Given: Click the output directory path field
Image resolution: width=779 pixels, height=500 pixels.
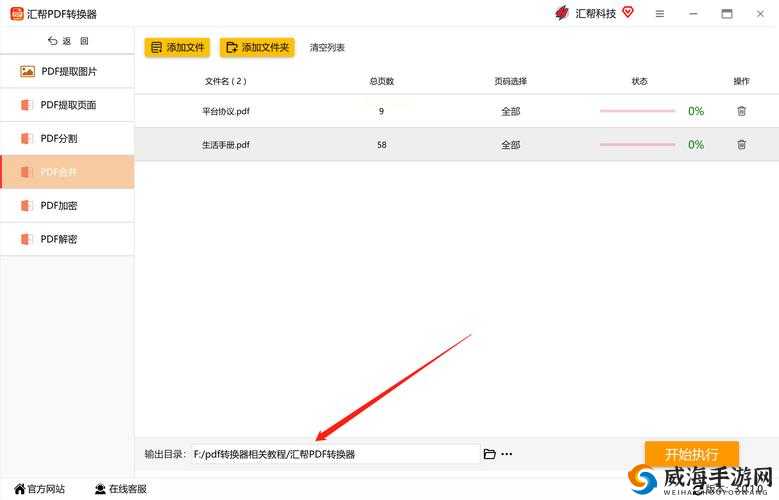Looking at the screenshot, I should [335, 454].
